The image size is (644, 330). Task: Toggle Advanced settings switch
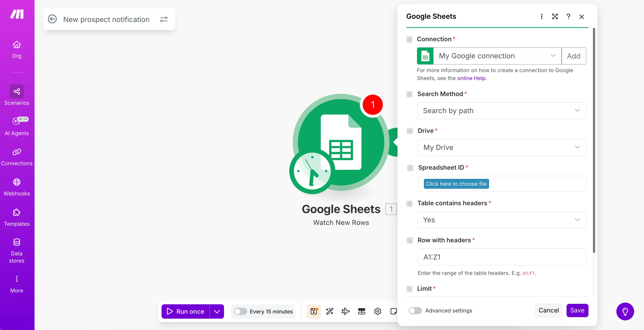tap(415, 310)
